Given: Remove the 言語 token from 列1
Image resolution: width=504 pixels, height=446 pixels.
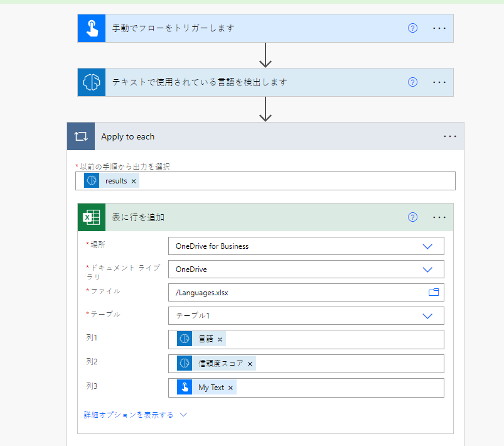Looking at the screenshot, I should [x=220, y=339].
